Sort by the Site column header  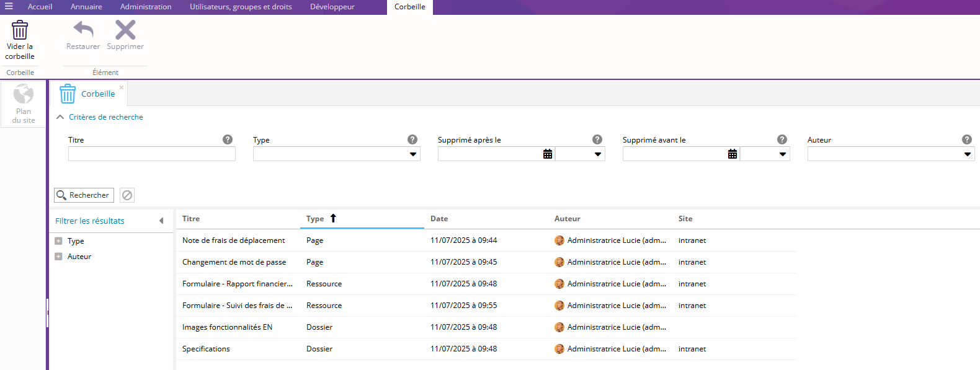734,219
